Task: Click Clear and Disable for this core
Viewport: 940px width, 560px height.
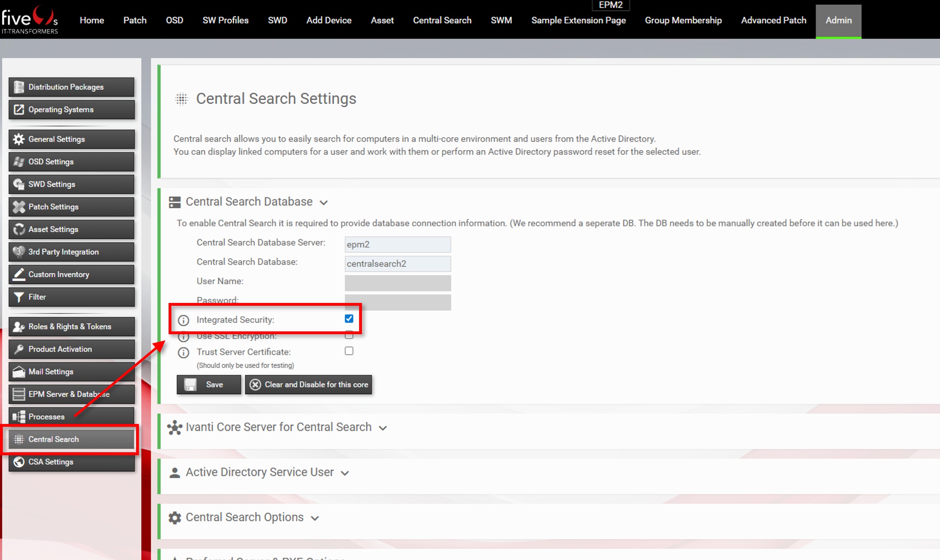Action: (x=309, y=385)
